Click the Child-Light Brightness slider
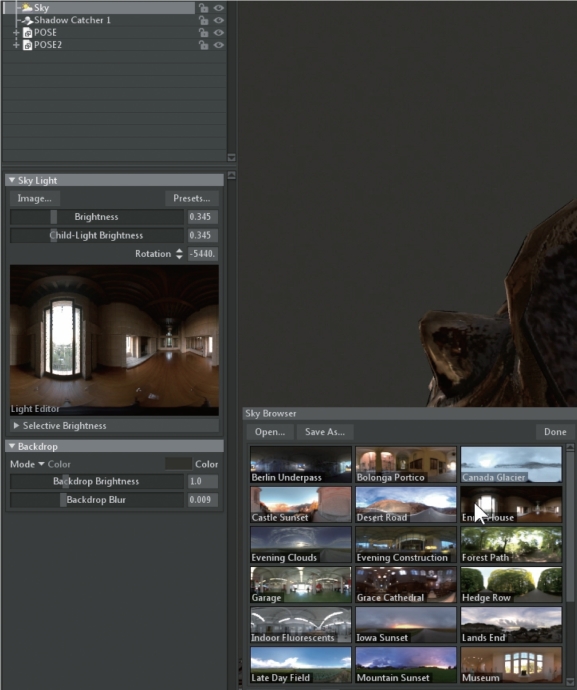The width and height of the screenshot is (577, 690). 96,235
